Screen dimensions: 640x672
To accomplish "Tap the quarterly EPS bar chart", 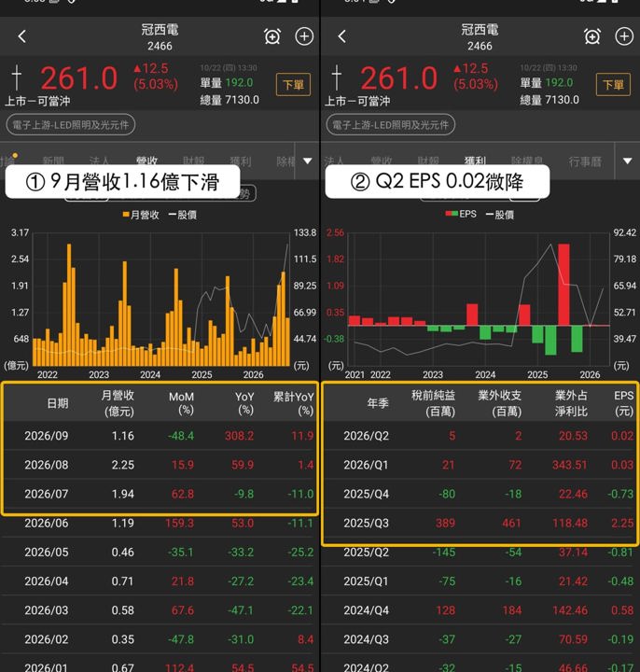I will point(478,300).
